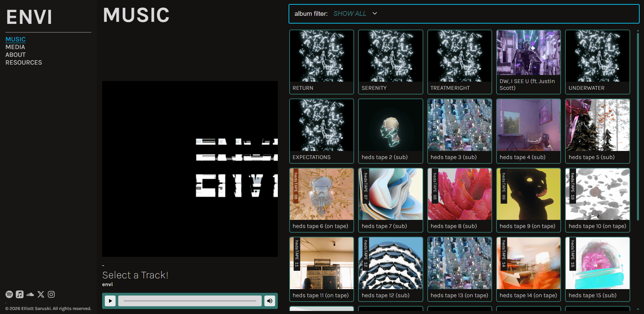Select heds tape 10 (on tape) card
The image size is (644, 314).
pyautogui.click(x=598, y=200)
